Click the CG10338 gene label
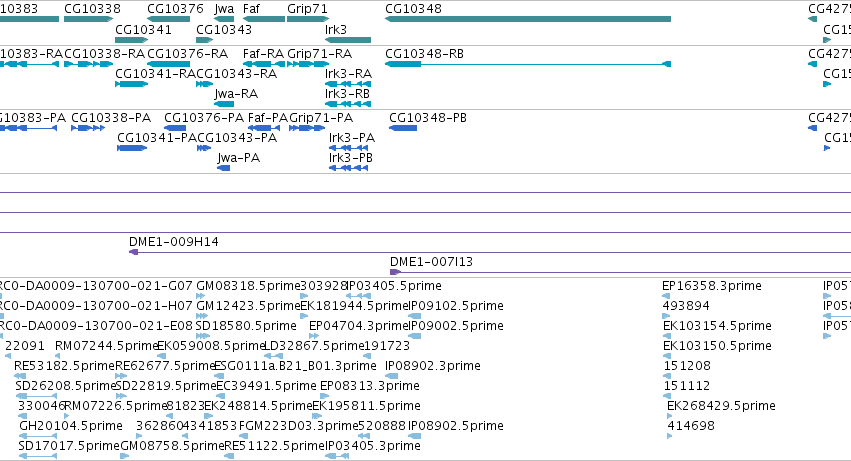 pyautogui.click(x=92, y=9)
